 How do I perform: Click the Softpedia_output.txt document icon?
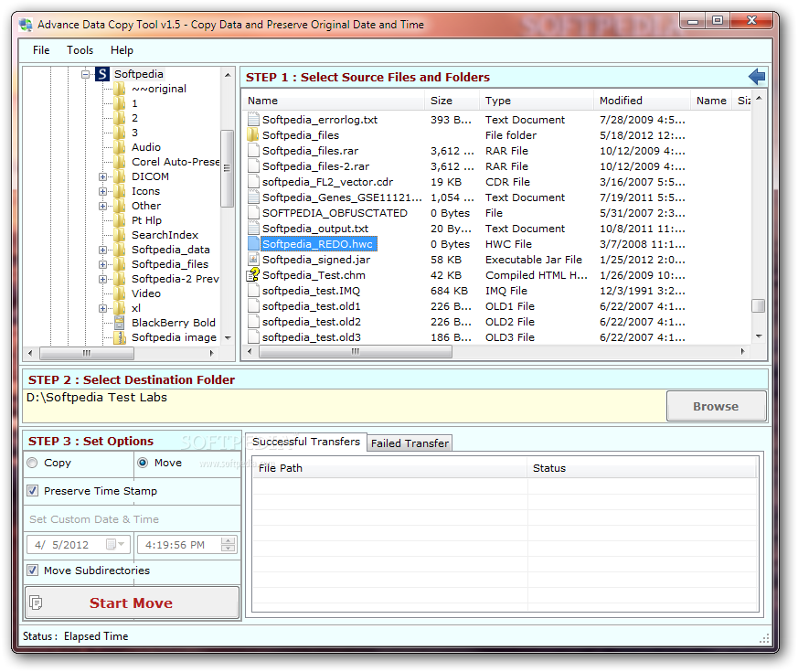click(253, 229)
